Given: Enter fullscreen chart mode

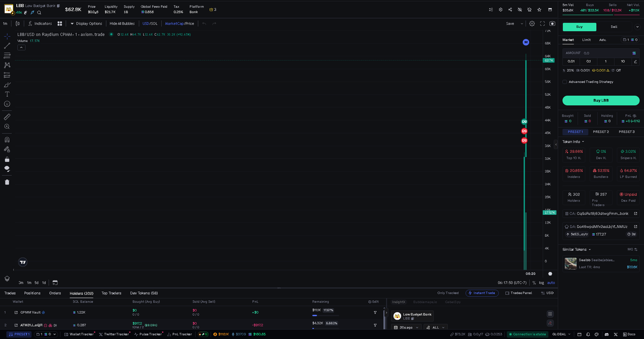Looking at the screenshot, I should tap(543, 24).
